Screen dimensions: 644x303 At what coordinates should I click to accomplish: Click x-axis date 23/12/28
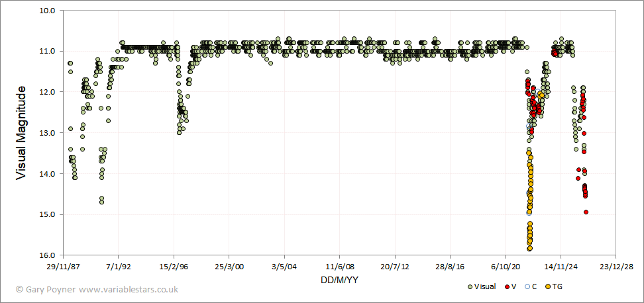point(616,267)
